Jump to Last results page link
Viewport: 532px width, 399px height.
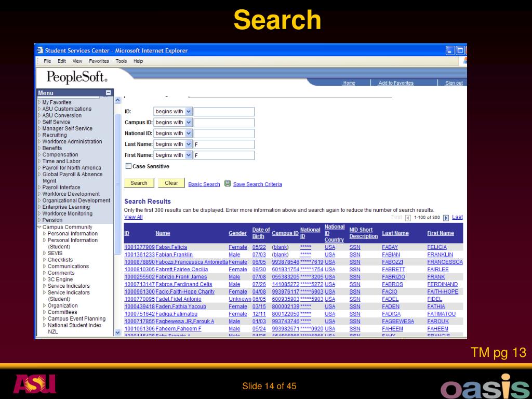tap(457, 217)
